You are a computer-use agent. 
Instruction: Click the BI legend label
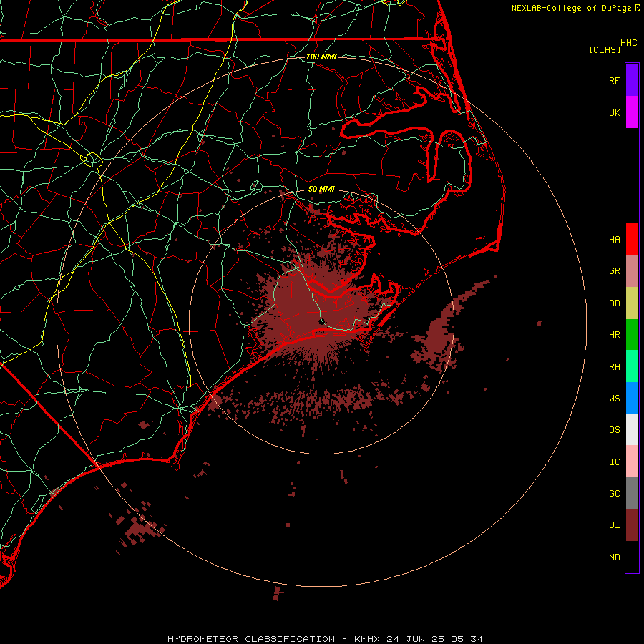(614, 525)
